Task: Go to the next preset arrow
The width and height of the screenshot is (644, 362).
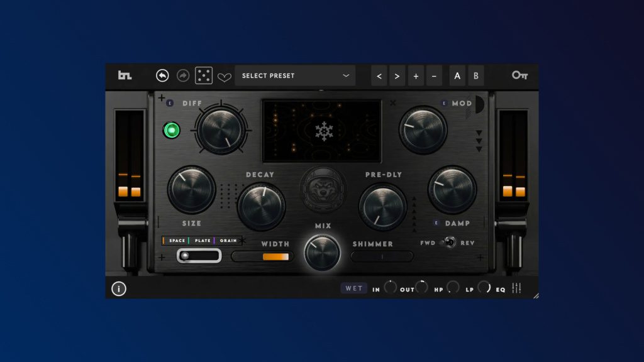Action: coord(397,75)
